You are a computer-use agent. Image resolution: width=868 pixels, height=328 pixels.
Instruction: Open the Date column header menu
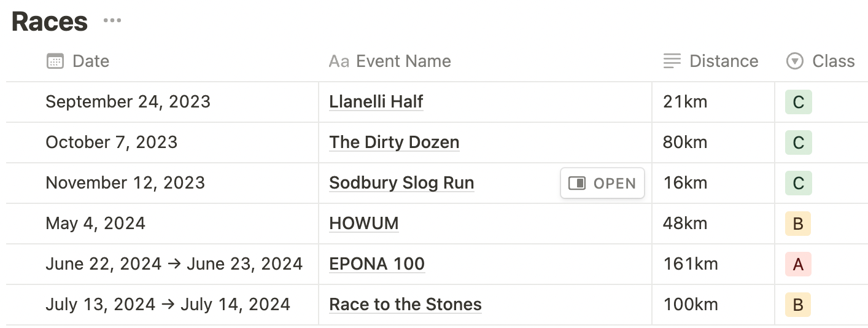pyautogui.click(x=91, y=61)
